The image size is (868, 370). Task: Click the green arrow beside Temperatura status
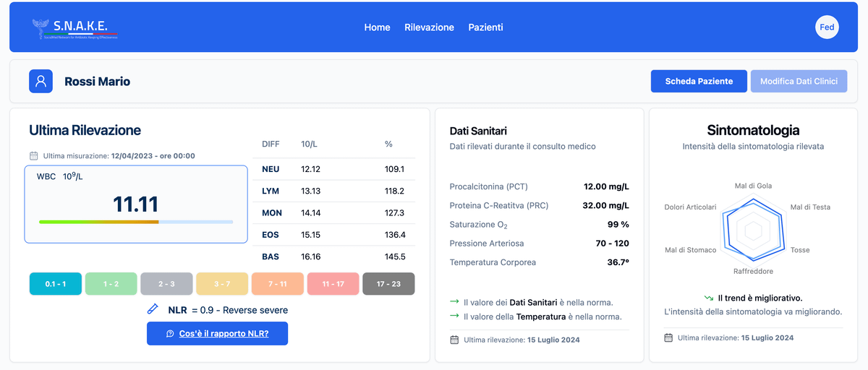coord(454,316)
